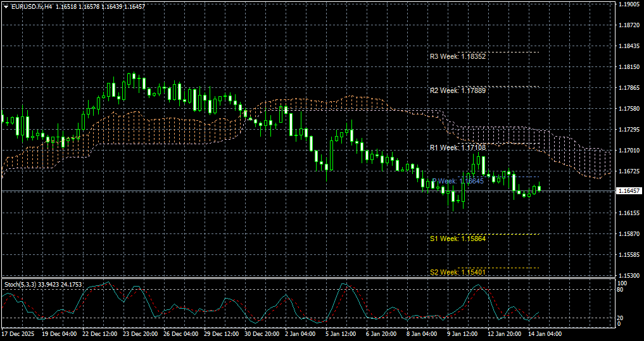644x341 pixels.
Task: Click the stochastic scale value 20
Action: [621, 318]
